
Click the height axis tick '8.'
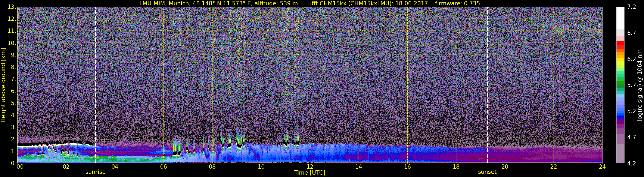(x=13, y=67)
